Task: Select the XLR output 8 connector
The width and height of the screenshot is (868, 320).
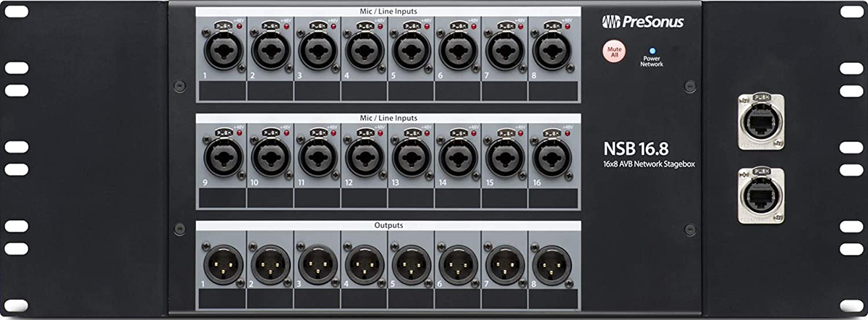Action: click(552, 265)
